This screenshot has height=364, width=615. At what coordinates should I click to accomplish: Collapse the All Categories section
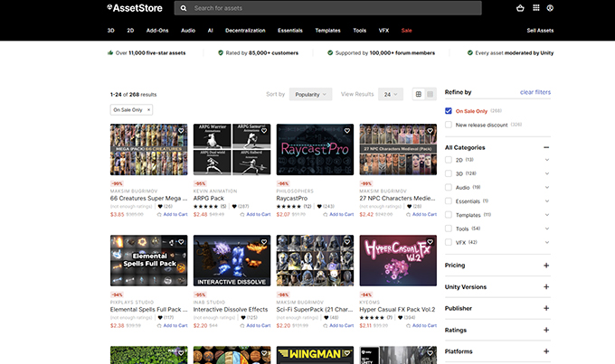[x=546, y=147]
